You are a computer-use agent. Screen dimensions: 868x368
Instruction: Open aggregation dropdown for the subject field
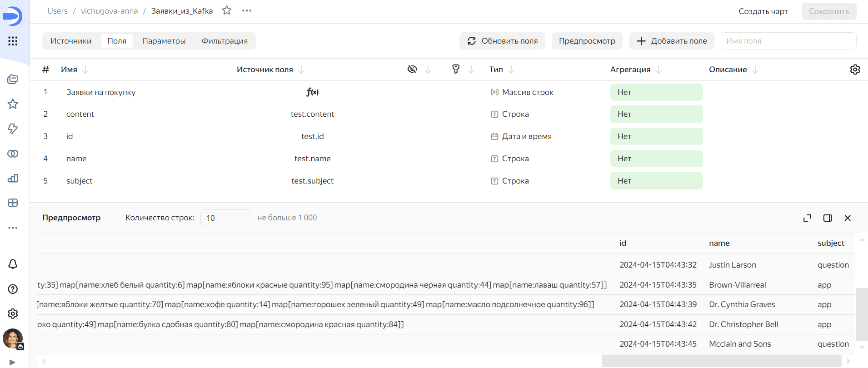click(x=656, y=181)
